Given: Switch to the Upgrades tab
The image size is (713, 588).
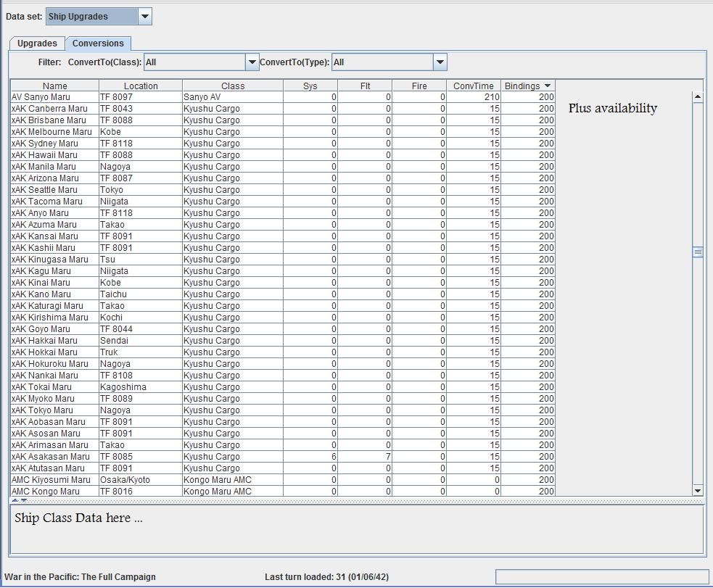Looking at the screenshot, I should 37,44.
